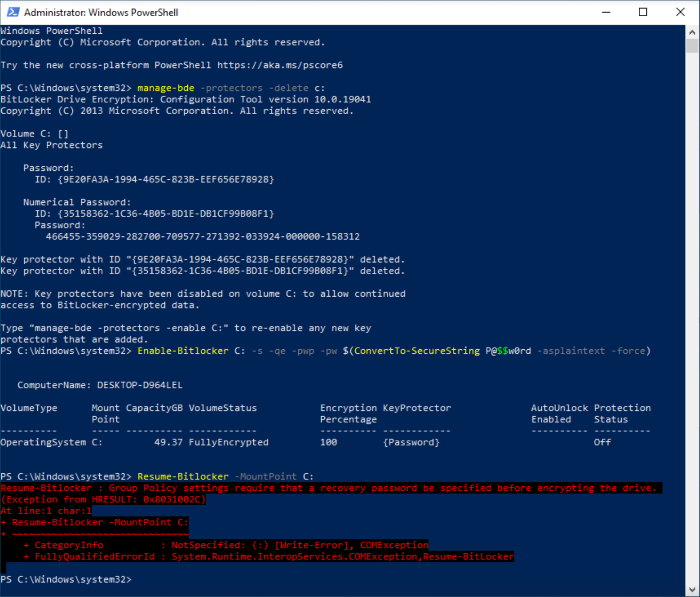The image size is (700, 597).
Task: Minimize the PowerShell window
Action: tap(606, 12)
